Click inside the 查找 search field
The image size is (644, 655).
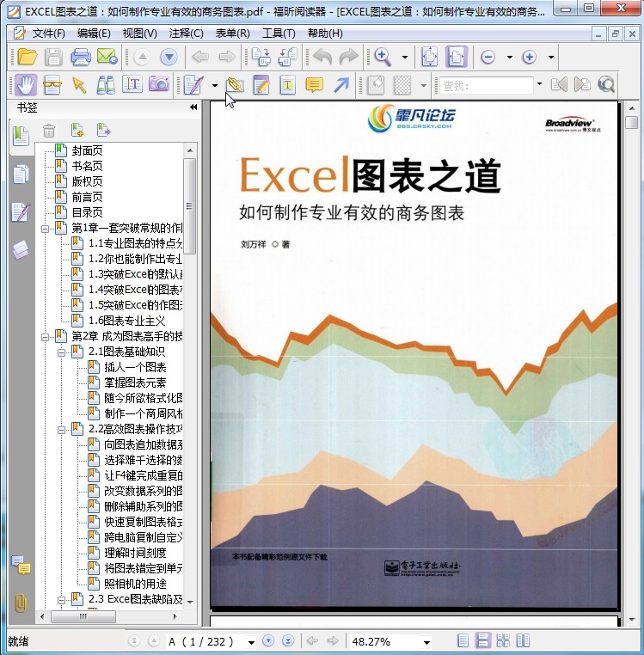pyautogui.click(x=487, y=86)
